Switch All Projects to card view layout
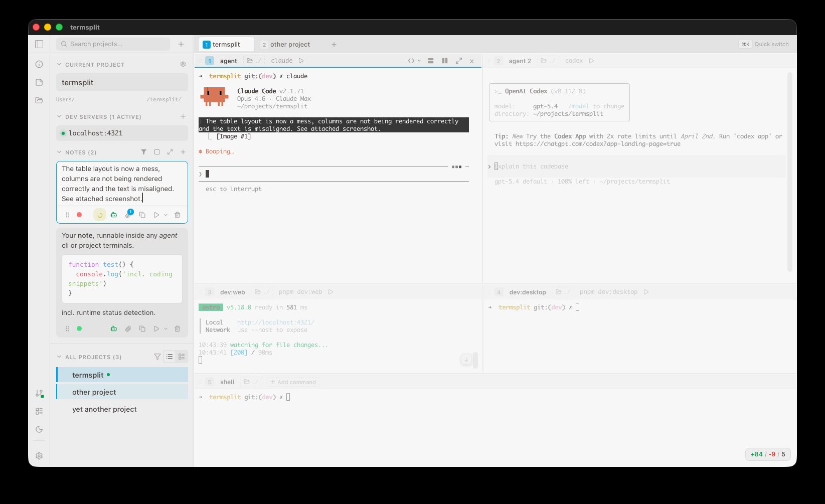This screenshot has height=504, width=825. tap(181, 357)
